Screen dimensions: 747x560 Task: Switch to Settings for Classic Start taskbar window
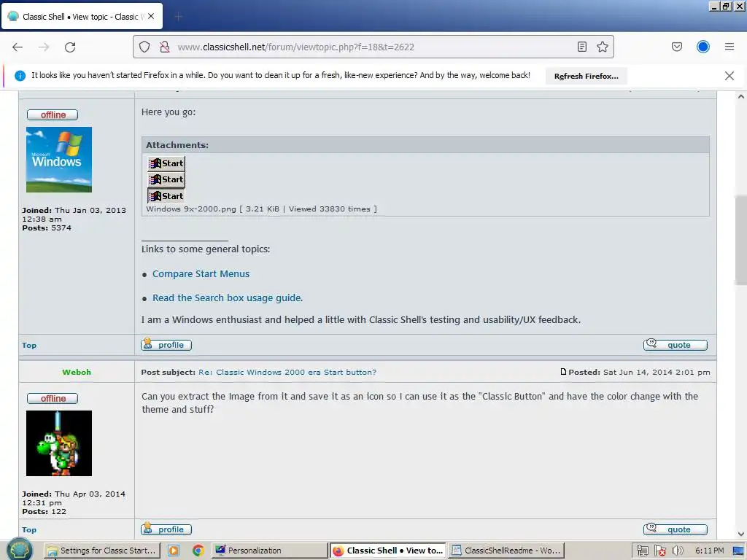click(x=102, y=551)
